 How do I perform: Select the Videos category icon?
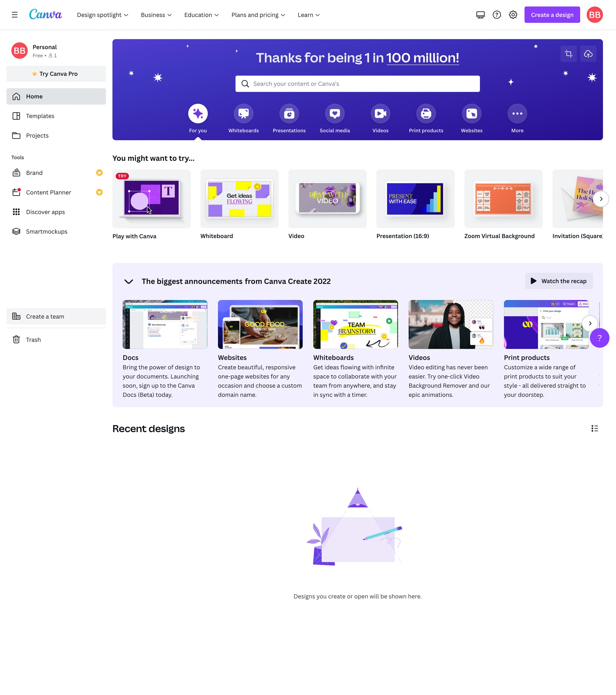[381, 114]
